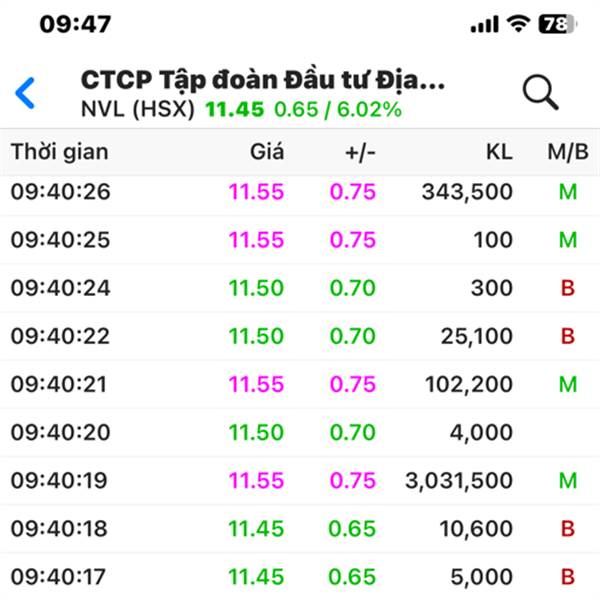Select the company name title
This screenshot has width=600, height=600.
(x=263, y=80)
